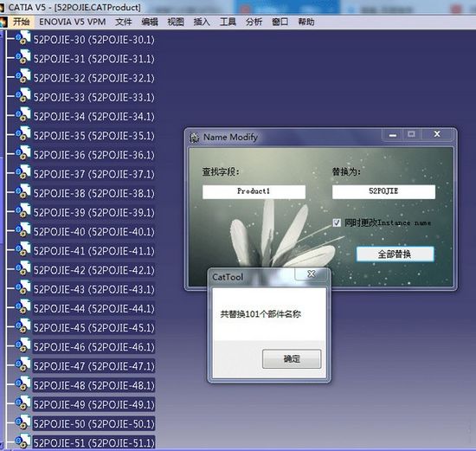
Task: Click the Name Modify window title icon
Action: tap(194, 138)
